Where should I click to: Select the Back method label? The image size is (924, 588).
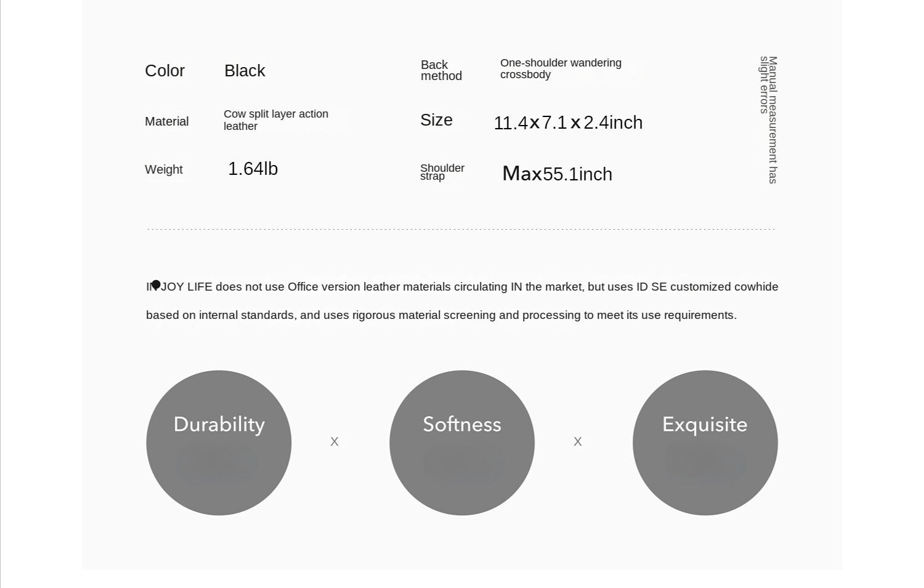(x=441, y=70)
